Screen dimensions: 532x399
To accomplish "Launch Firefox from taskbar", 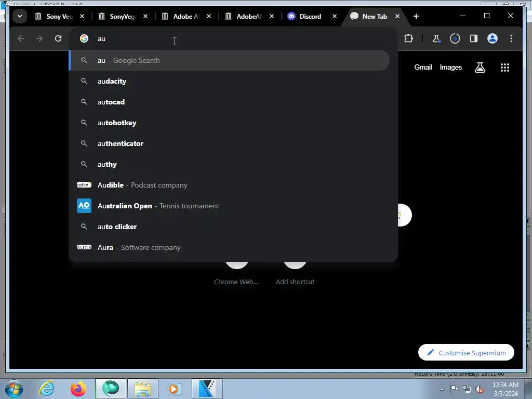I will point(78,389).
